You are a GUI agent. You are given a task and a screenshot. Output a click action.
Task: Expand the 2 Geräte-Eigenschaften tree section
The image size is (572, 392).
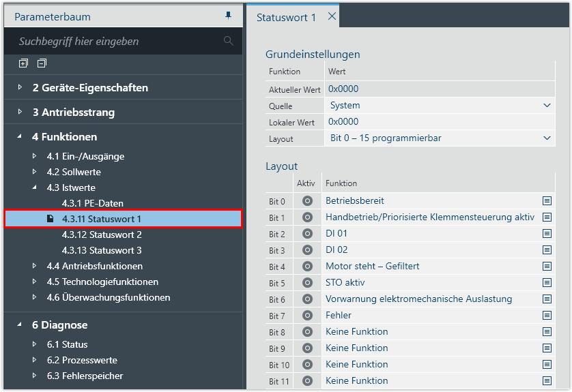(20, 88)
